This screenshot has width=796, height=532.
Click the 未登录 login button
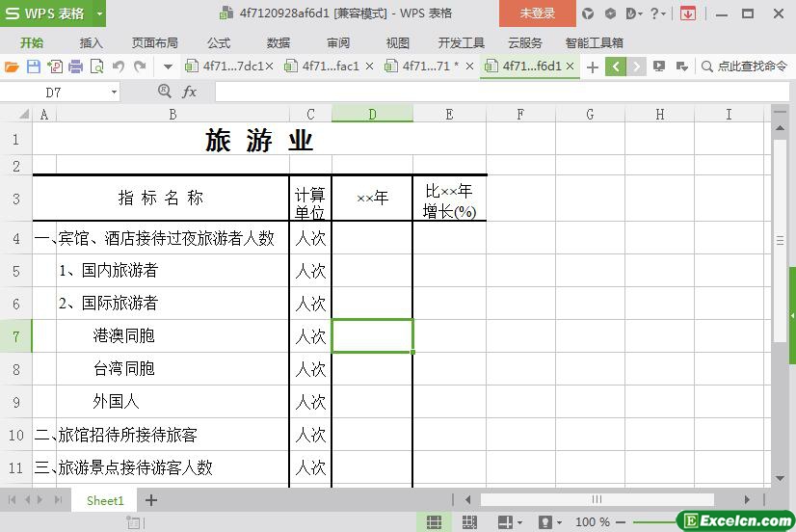point(537,13)
